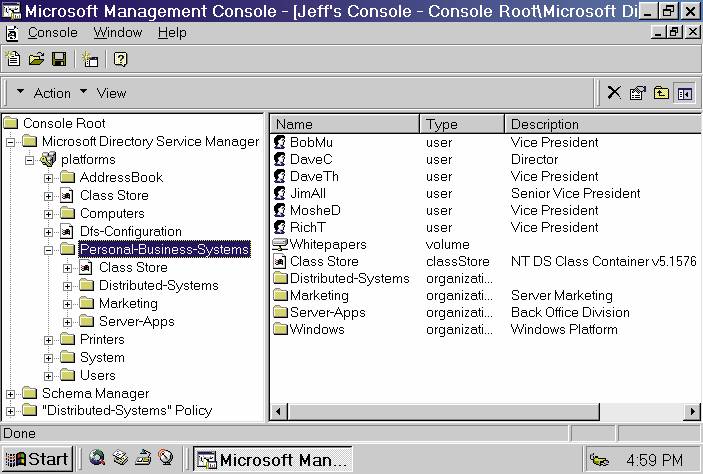The width and height of the screenshot is (703, 474).
Task: Click the Windows folder icon in list
Action: tap(280, 329)
